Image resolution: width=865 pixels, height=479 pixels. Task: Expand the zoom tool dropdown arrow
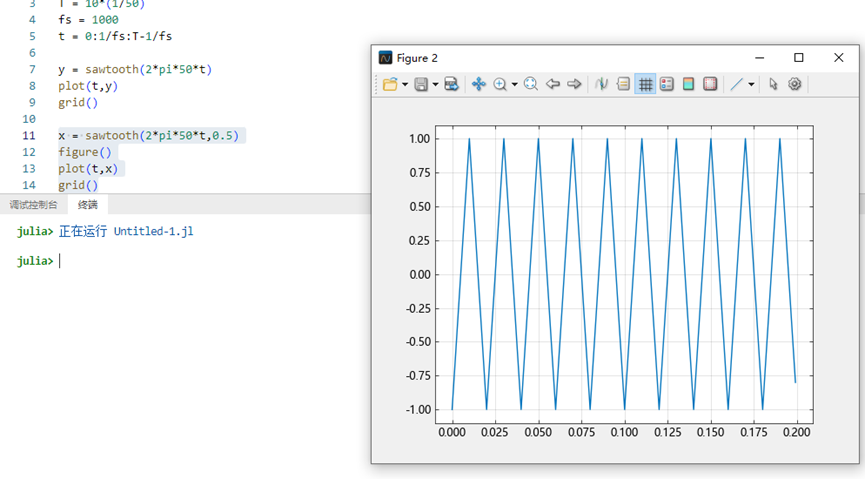click(515, 84)
